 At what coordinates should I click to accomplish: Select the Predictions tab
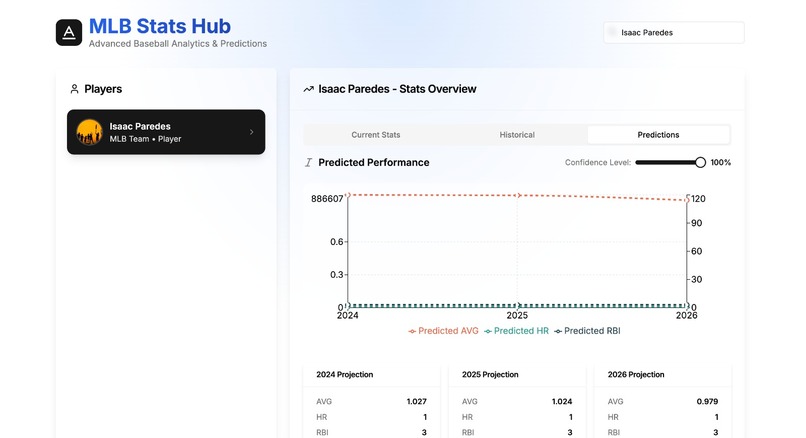click(x=658, y=135)
